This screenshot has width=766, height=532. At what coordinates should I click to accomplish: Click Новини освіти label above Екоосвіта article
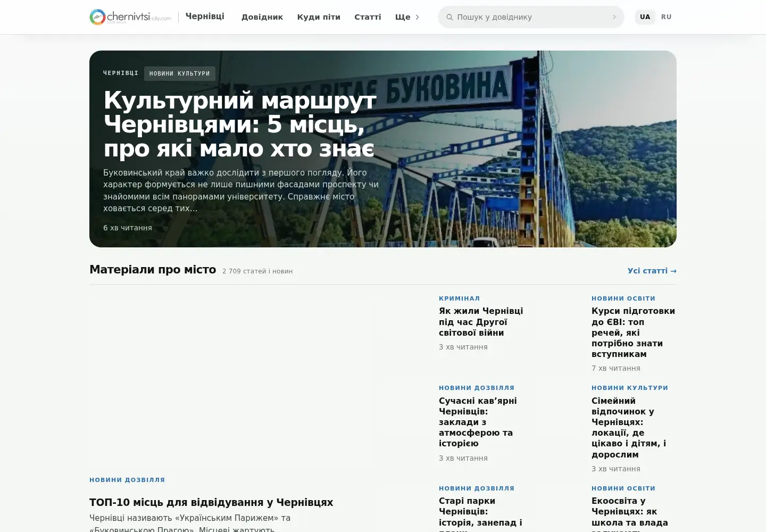623,488
